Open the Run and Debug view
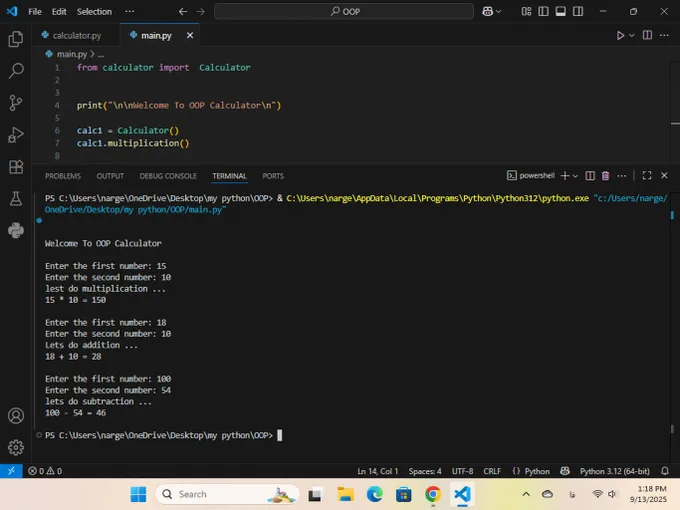Viewport: 680px width, 510px height. click(x=15, y=135)
